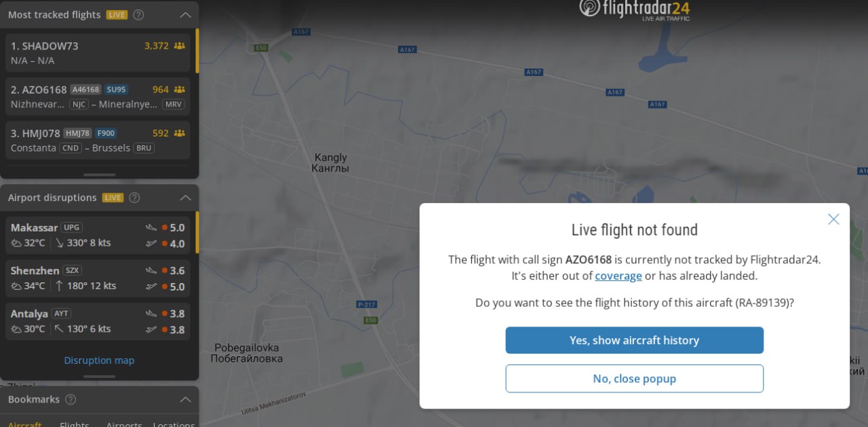The height and width of the screenshot is (427, 868).
Task: Collapse the Bookmarks panel
Action: (x=185, y=399)
